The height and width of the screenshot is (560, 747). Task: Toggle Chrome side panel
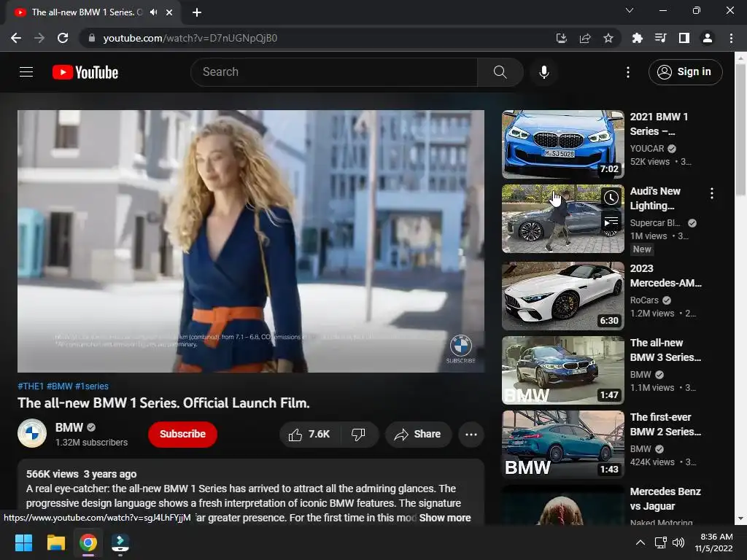(x=684, y=38)
